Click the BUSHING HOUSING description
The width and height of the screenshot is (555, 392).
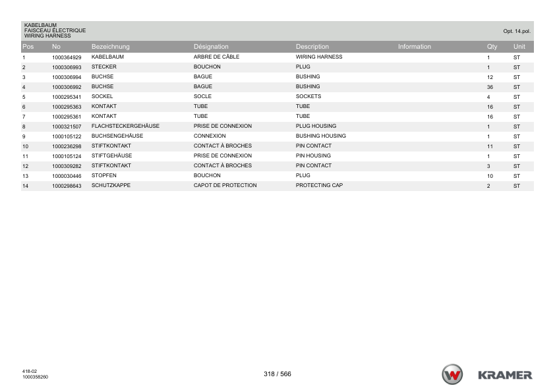click(320, 136)
